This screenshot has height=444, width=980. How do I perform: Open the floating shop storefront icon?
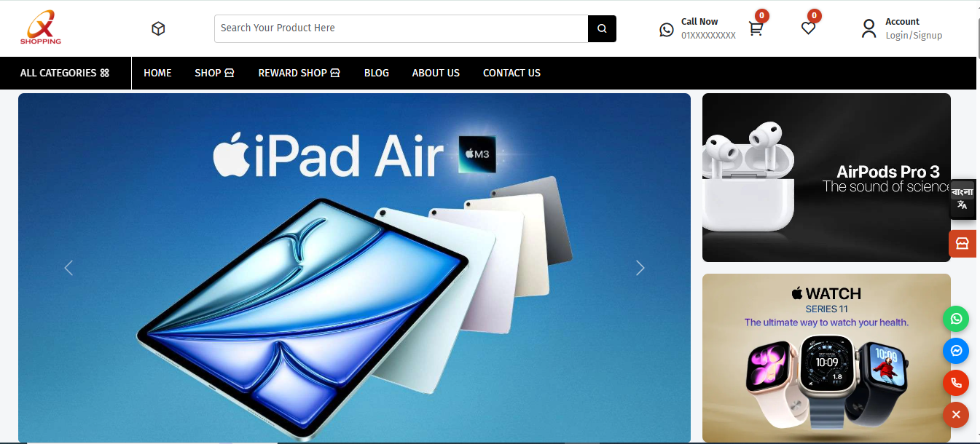click(963, 244)
